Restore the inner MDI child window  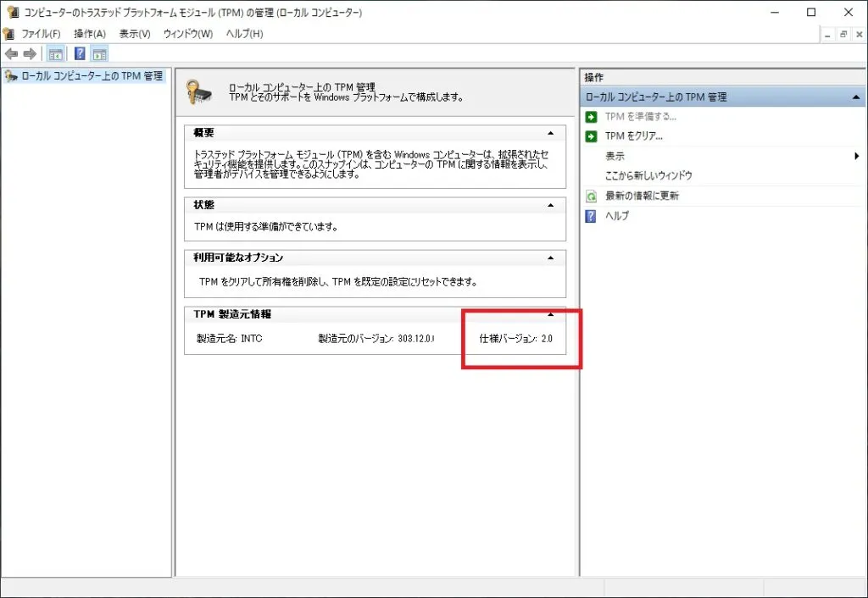(x=843, y=35)
